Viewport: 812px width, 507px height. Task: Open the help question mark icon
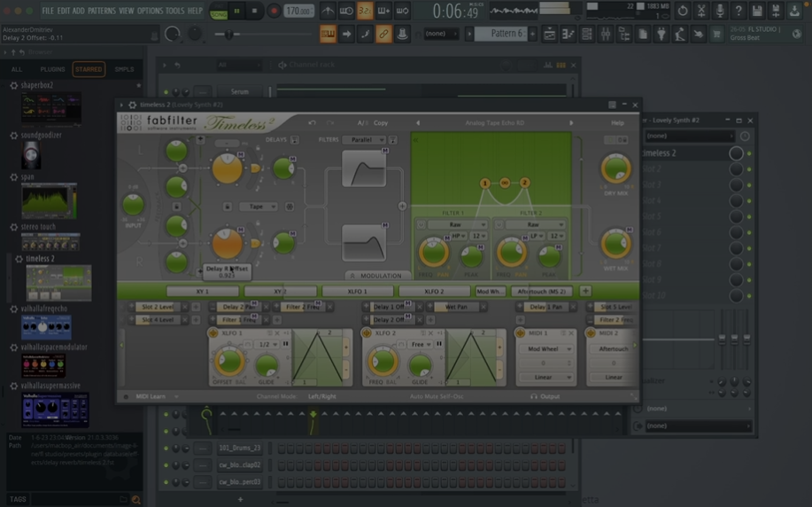[x=739, y=11]
